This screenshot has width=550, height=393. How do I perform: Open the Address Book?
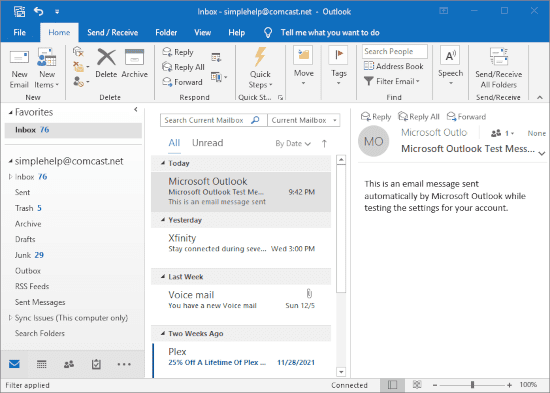(394, 66)
